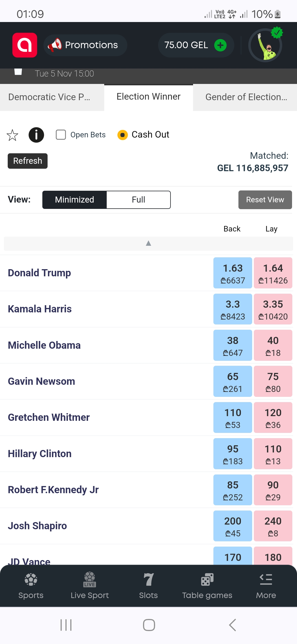
Task: Open market info icon
Action: coord(36,135)
